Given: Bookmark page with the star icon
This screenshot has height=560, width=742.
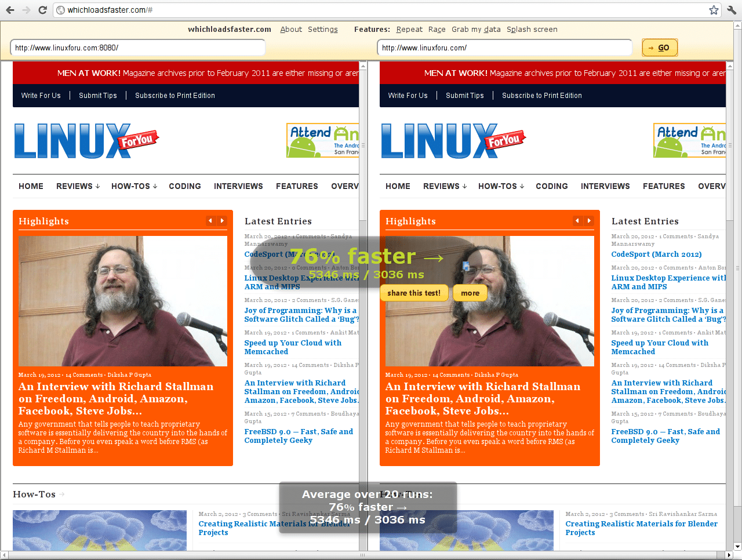Looking at the screenshot, I should (714, 10).
